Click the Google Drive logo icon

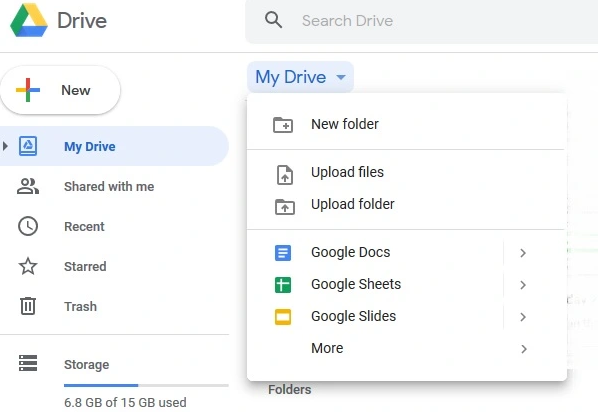(29, 20)
